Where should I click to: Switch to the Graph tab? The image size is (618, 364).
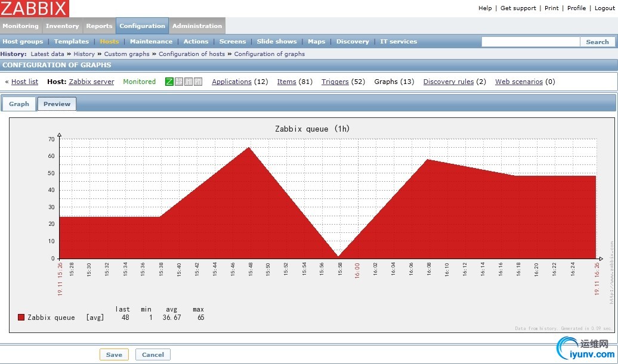(19, 104)
